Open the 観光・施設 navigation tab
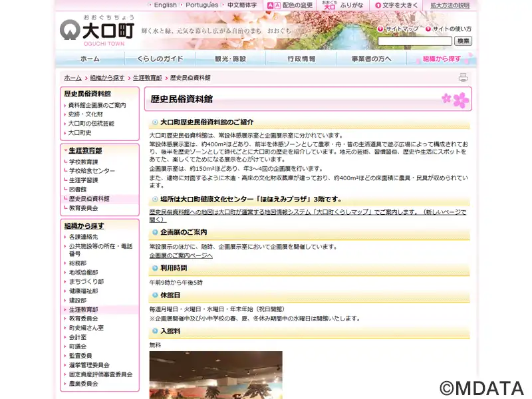This screenshot has height=399, width=532. 231,59
